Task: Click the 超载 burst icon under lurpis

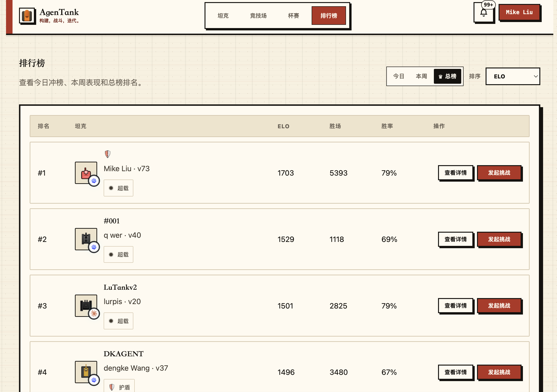Action: [x=111, y=321]
